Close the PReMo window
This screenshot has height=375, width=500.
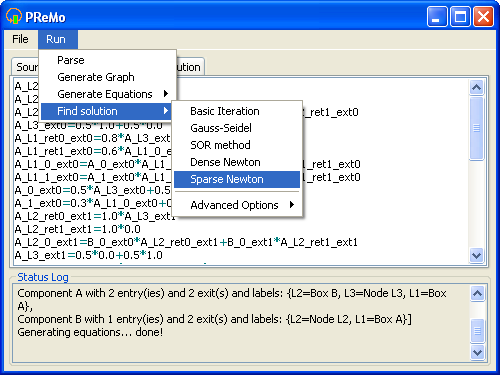[x=483, y=16]
